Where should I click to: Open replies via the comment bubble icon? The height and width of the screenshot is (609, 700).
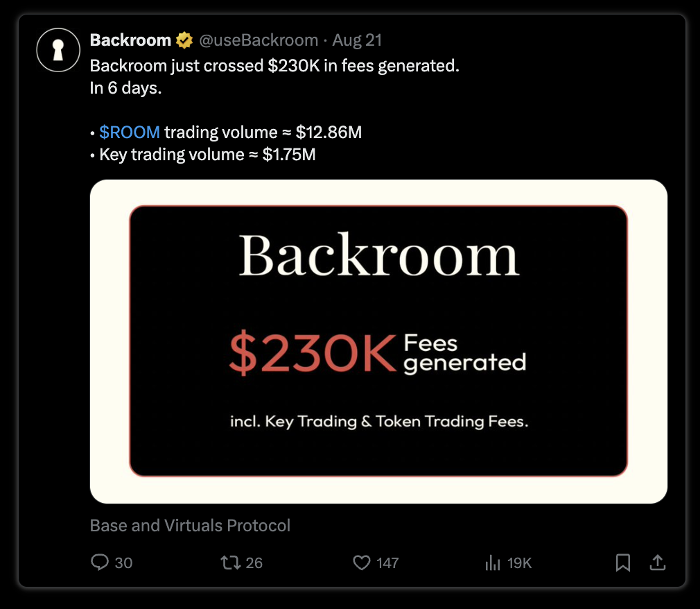click(x=100, y=562)
